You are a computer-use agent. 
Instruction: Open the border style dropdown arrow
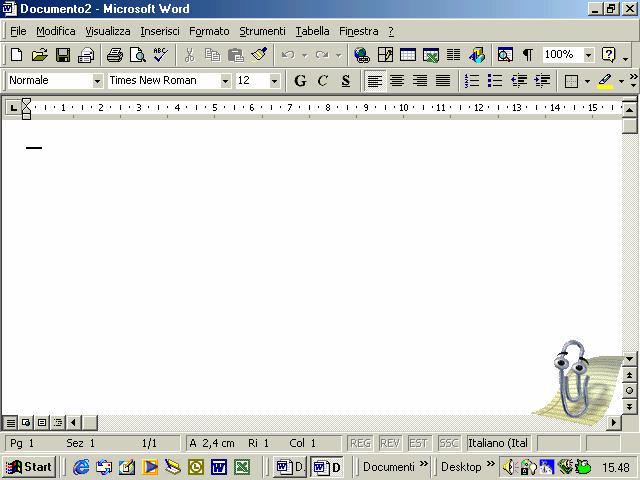point(587,81)
